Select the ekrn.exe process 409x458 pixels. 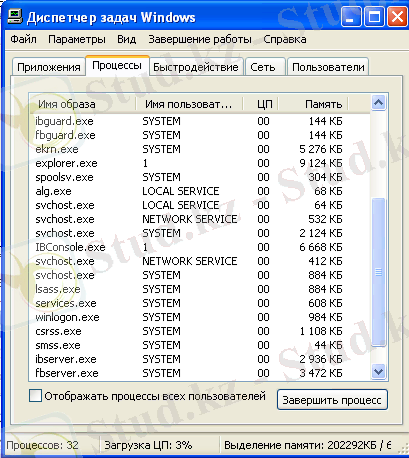tap(200, 149)
